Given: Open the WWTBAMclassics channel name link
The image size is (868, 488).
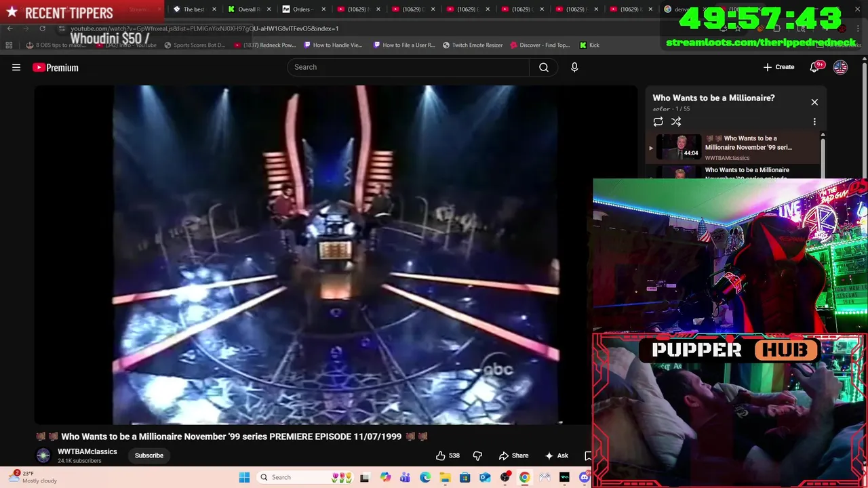Looking at the screenshot, I should (x=87, y=451).
